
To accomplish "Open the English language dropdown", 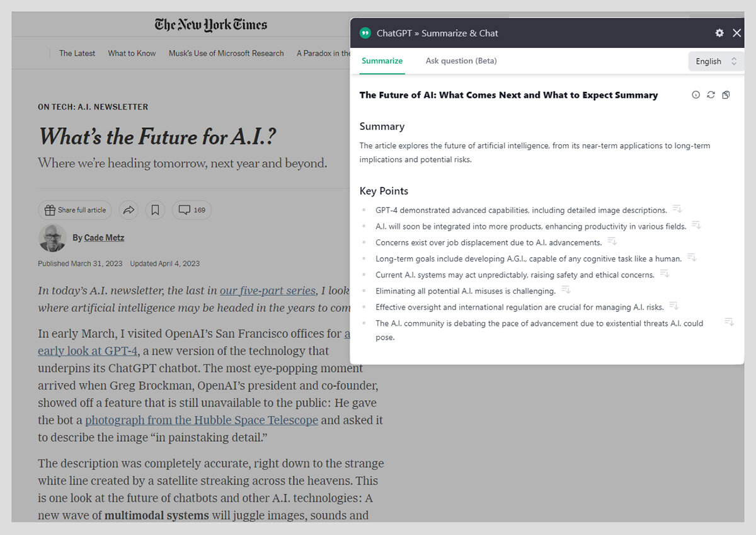I will [714, 61].
